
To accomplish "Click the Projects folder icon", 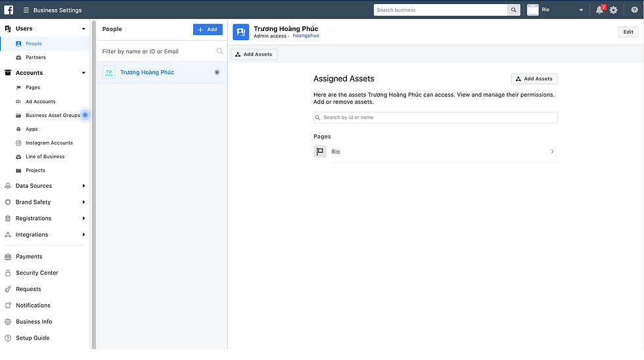I will (18, 170).
